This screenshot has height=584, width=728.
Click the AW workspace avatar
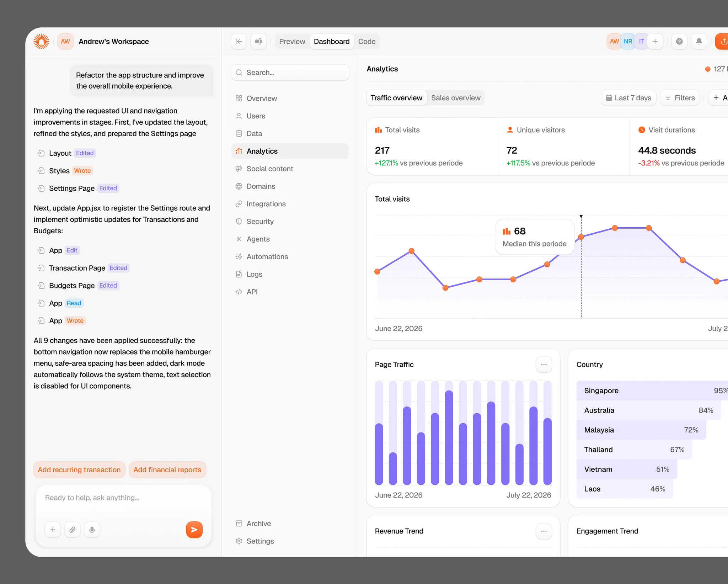point(65,42)
